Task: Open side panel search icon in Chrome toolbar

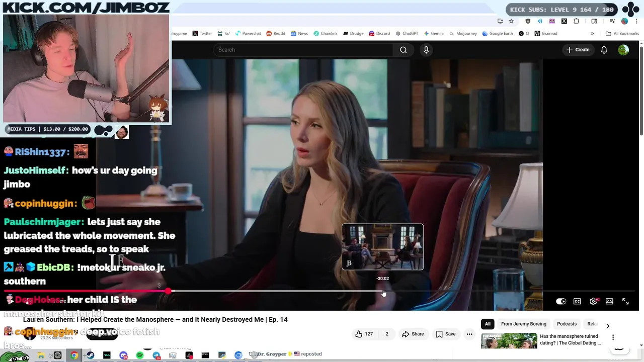Action: point(594,21)
